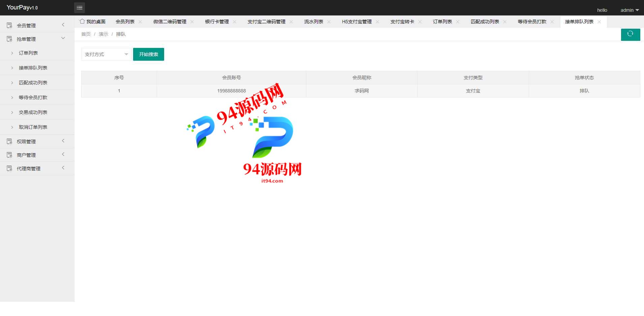Switch to the 我的桌面 tab
Screen dimensions: 644x316
93,22
